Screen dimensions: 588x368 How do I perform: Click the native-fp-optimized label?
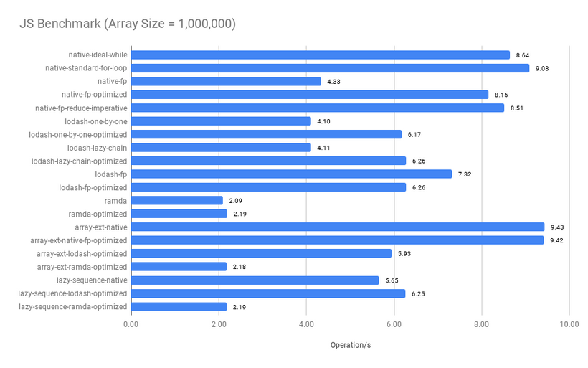(x=94, y=95)
